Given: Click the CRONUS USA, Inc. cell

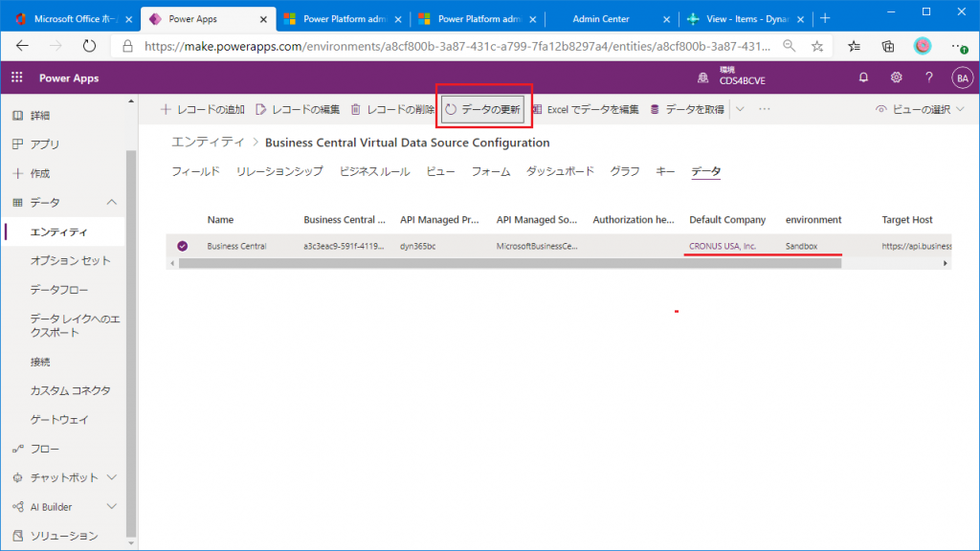Looking at the screenshot, I should tap(723, 246).
